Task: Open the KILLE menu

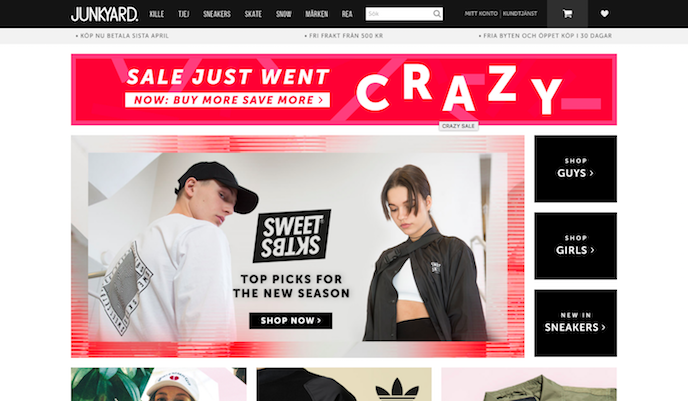Action: tap(157, 14)
